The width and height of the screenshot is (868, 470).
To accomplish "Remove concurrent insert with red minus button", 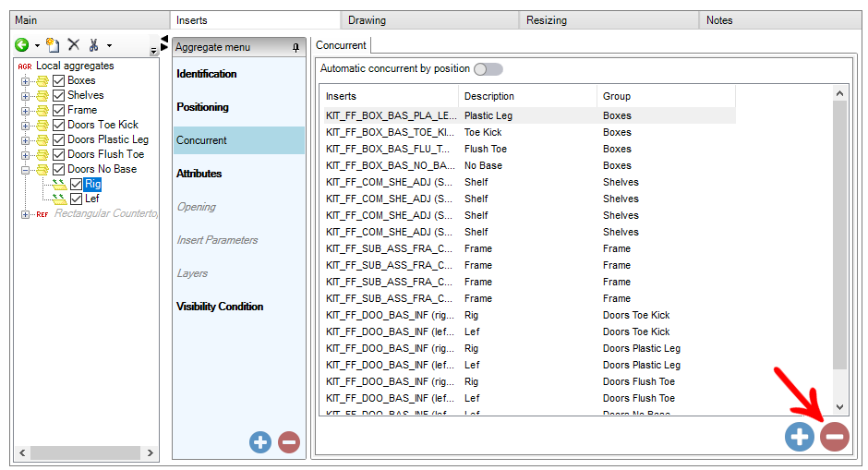I will pyautogui.click(x=835, y=437).
